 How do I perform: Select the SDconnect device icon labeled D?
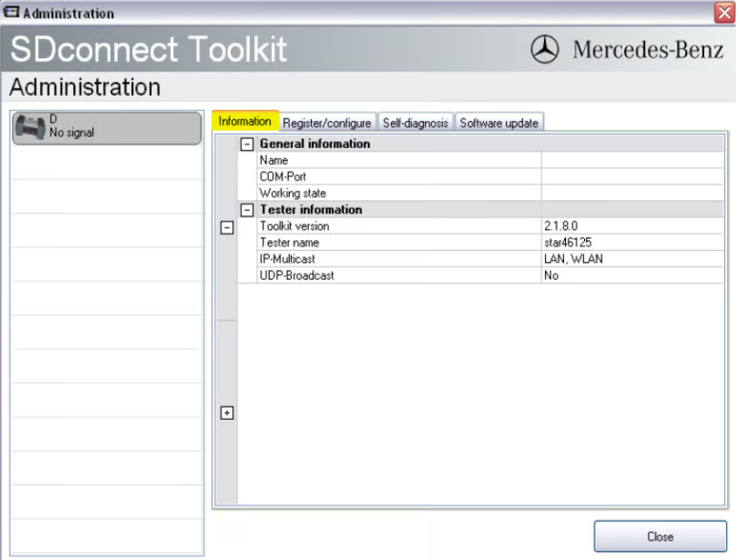coord(30,127)
